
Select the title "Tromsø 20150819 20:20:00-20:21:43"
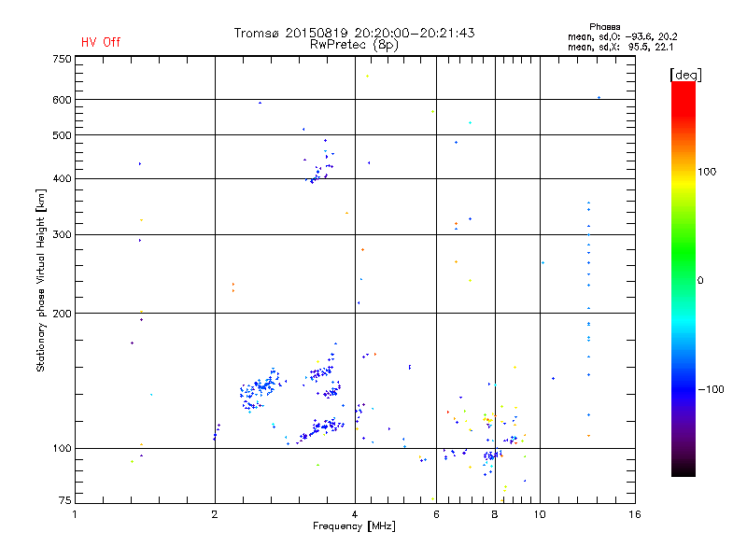[x=354, y=33]
